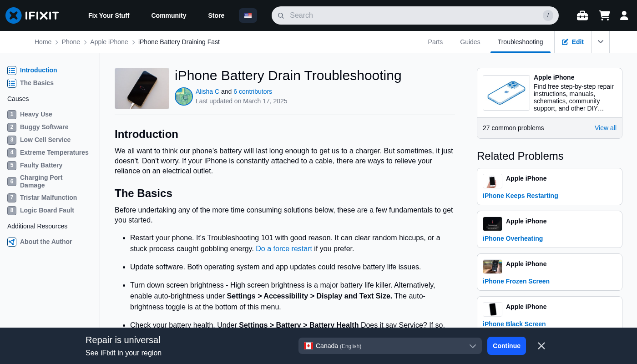Click the Edit button
Viewport: 637px width, 364px height.
pyautogui.click(x=572, y=42)
